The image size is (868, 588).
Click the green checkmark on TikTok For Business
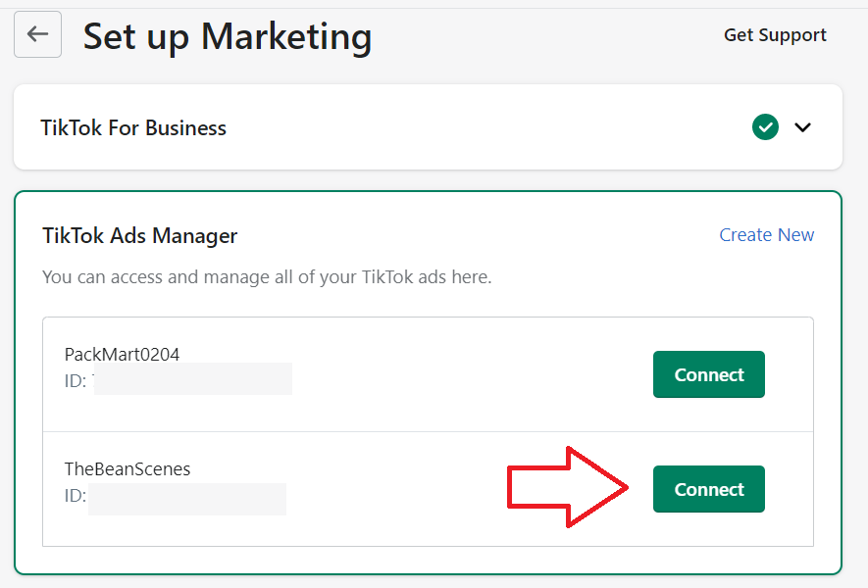click(765, 127)
